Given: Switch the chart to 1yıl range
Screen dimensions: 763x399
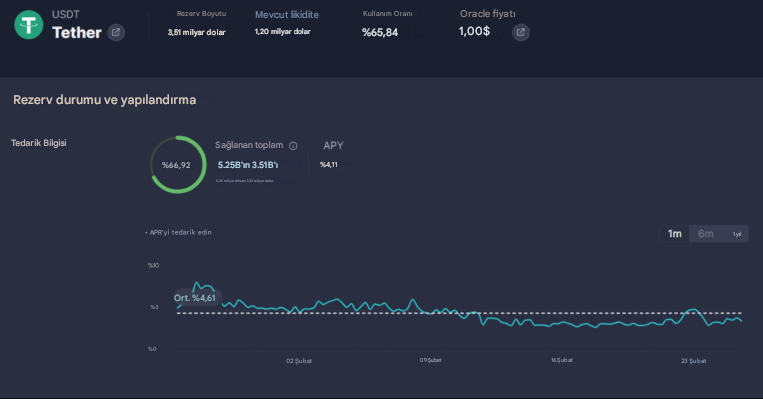Looking at the screenshot, I should [737, 234].
